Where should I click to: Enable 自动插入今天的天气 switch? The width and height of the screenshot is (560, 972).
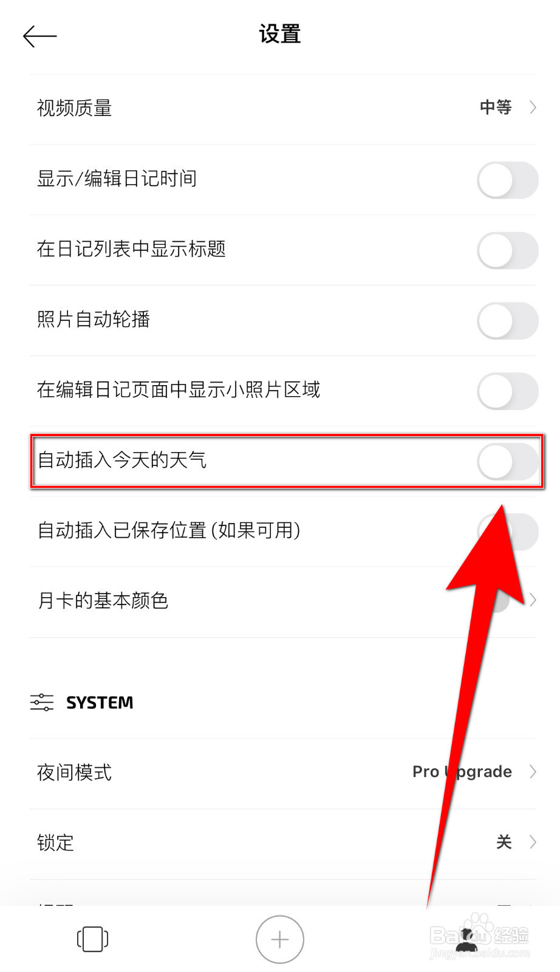(x=508, y=462)
